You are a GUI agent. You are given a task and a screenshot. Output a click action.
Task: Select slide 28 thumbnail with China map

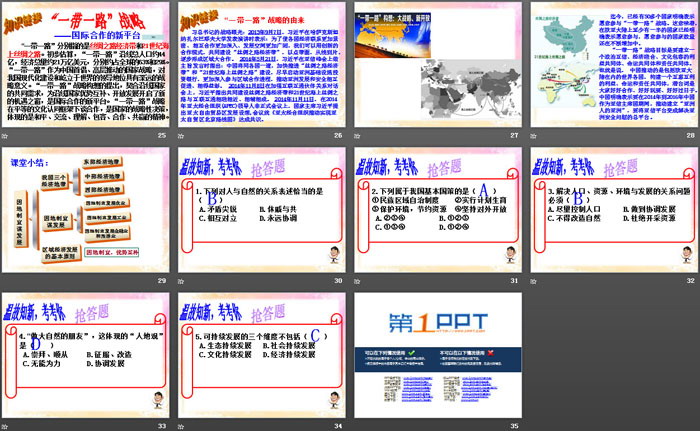coord(614,65)
